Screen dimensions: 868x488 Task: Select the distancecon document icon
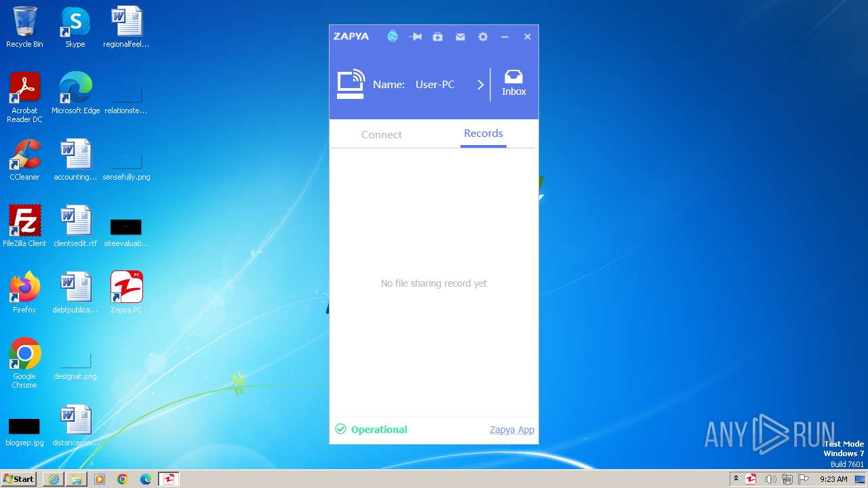coord(75,426)
